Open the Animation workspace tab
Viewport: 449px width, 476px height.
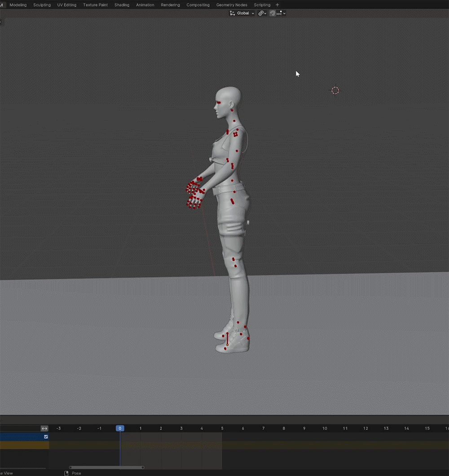pos(145,5)
